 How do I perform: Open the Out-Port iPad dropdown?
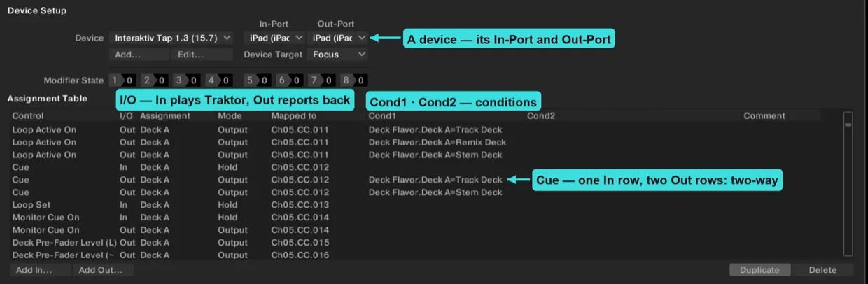337,38
